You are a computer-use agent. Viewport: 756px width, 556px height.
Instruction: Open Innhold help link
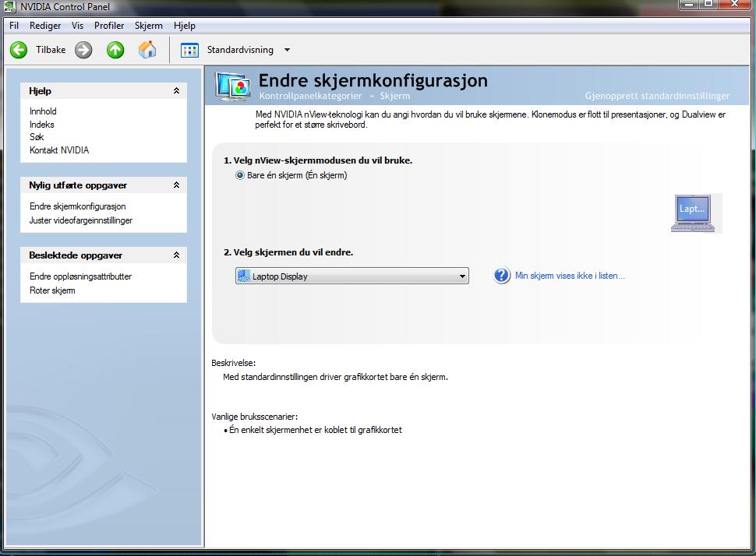(x=43, y=111)
